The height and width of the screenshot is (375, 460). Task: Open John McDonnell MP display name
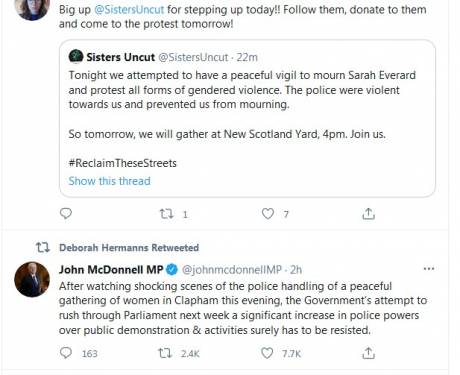coord(111,269)
